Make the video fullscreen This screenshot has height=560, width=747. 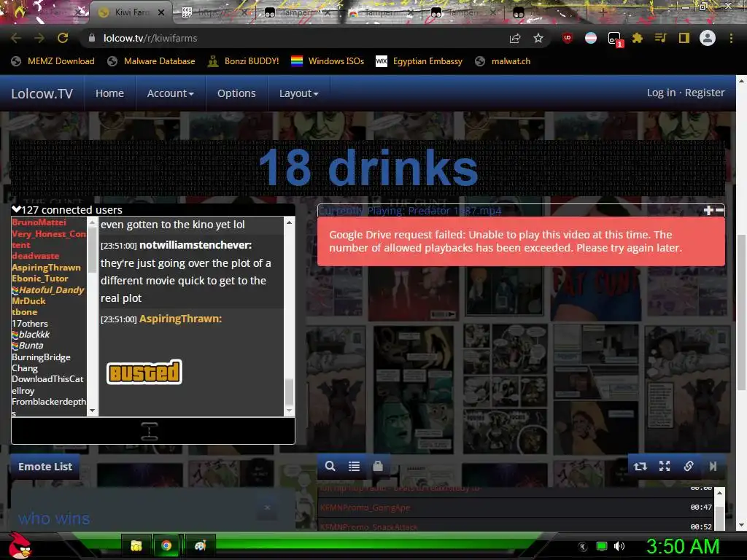665,466
